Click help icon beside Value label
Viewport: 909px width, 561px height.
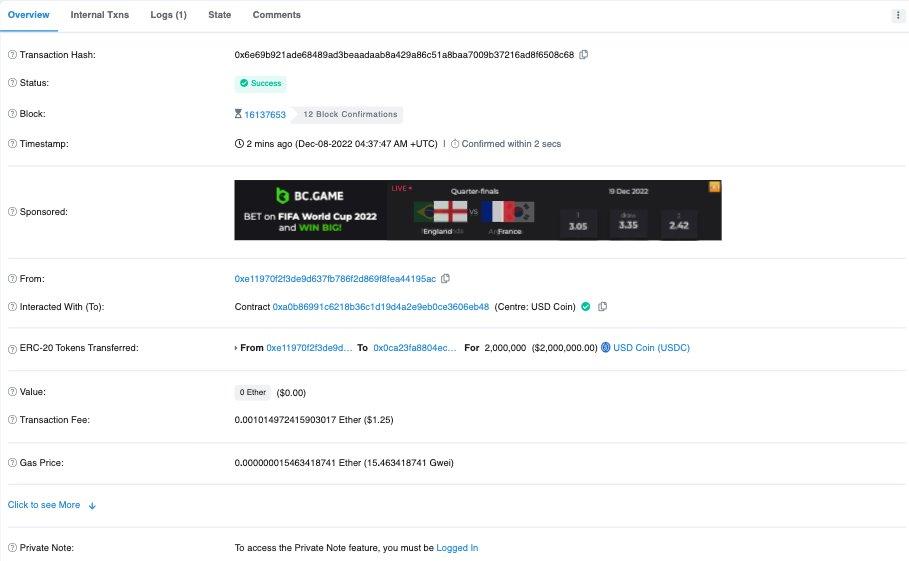pos(12,392)
